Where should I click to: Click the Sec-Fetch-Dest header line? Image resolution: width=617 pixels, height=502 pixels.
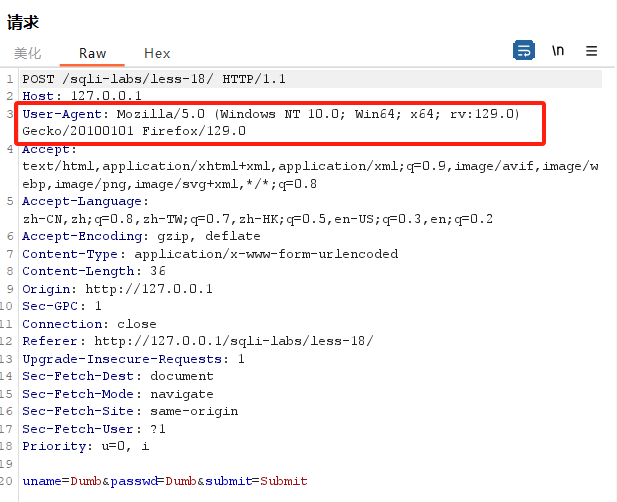click(118, 376)
